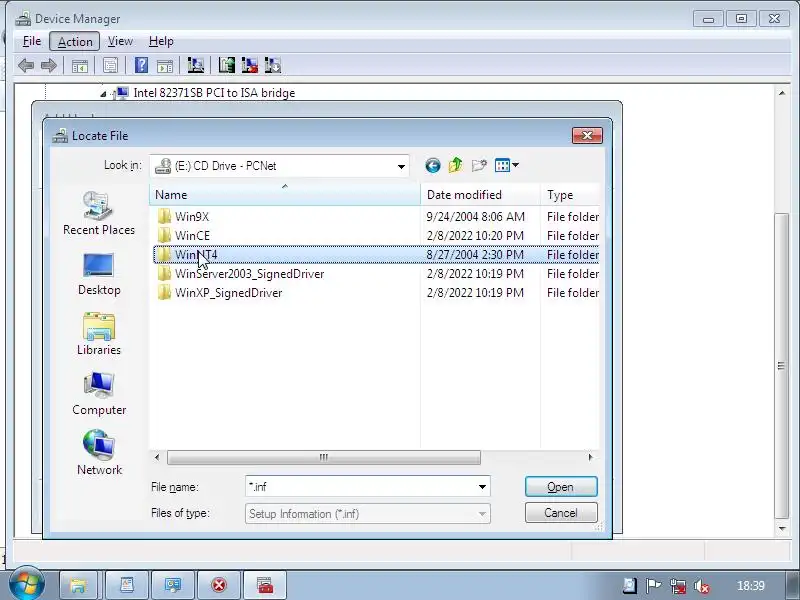Click the blue Help question mark icon
This screenshot has width=800, height=600.
[141, 65]
